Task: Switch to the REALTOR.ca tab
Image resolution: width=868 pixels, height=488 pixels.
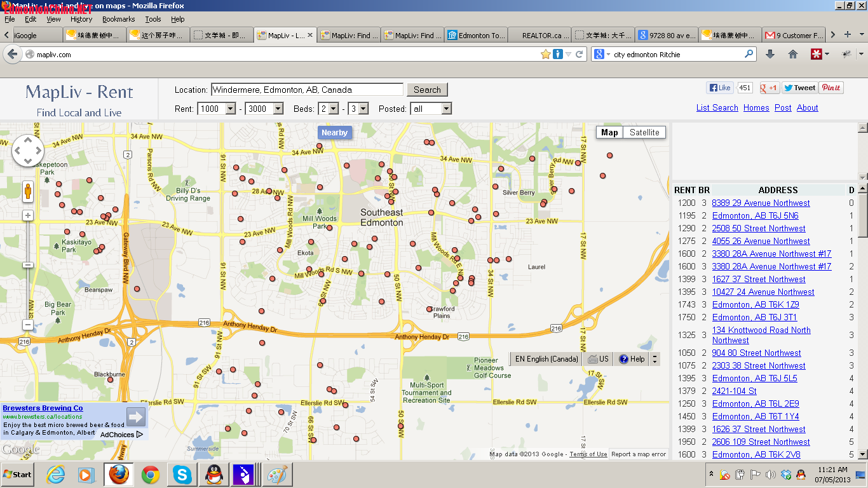Action: coord(539,36)
